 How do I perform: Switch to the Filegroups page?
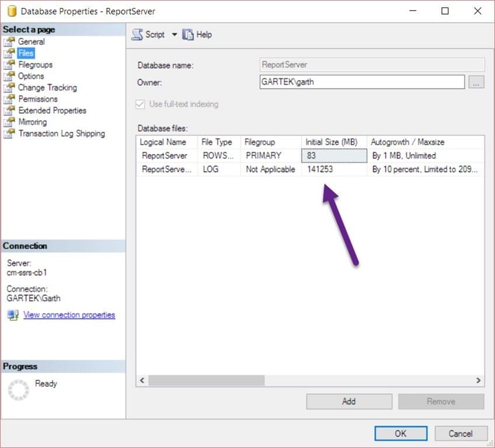[x=36, y=65]
